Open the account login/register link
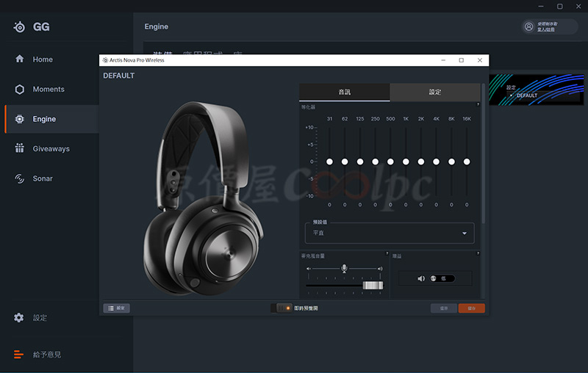 point(546,29)
